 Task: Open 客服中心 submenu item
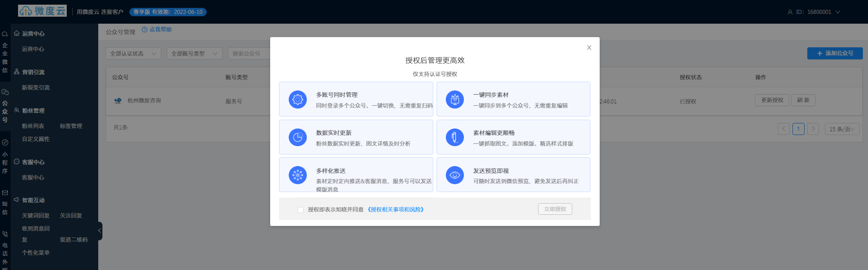coord(33,177)
